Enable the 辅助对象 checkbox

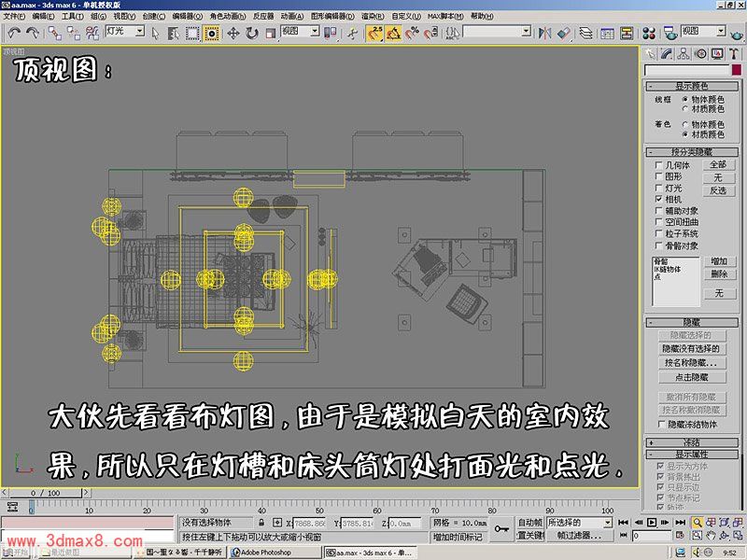click(659, 211)
